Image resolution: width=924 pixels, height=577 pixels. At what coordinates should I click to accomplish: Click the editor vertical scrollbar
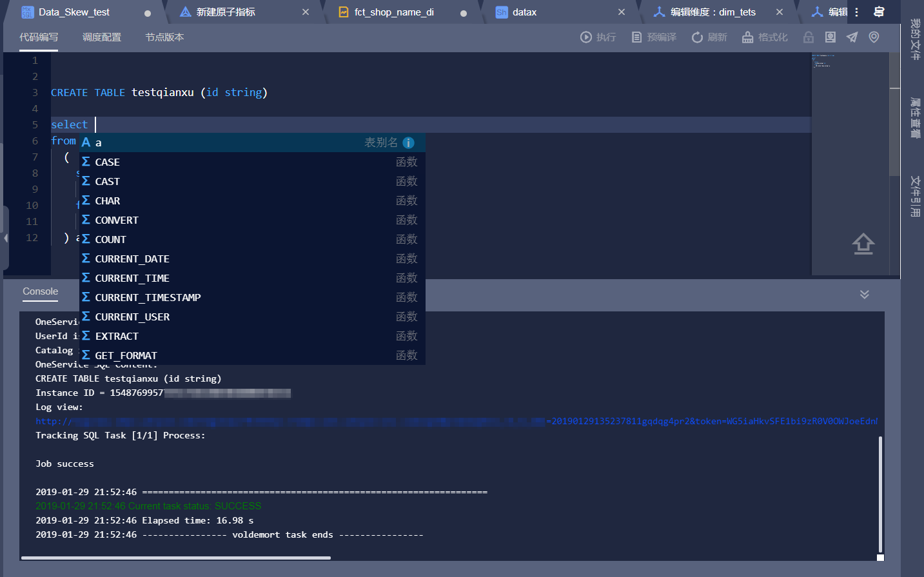tap(894, 114)
